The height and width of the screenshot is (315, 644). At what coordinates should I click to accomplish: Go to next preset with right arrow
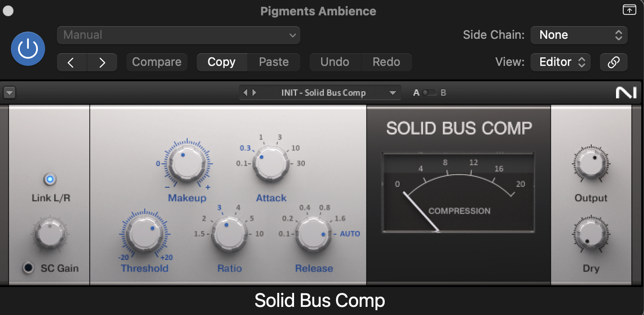click(x=102, y=62)
